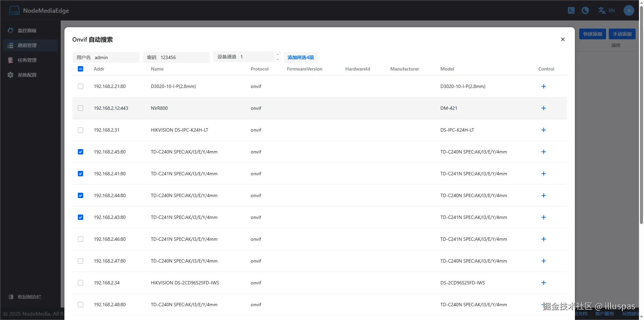Close the Onvif search dialog
This screenshot has height=320, width=644.
coord(563,39)
